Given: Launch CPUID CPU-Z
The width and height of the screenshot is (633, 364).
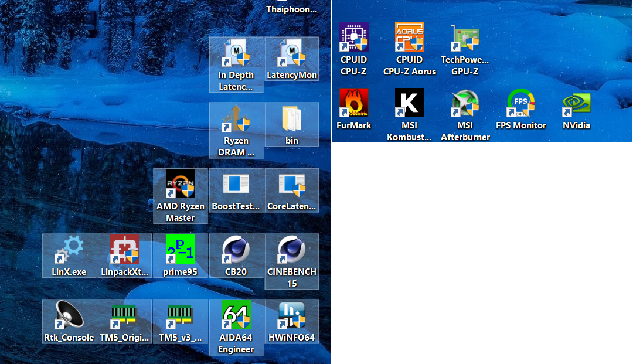Looking at the screenshot, I should 353,49.
